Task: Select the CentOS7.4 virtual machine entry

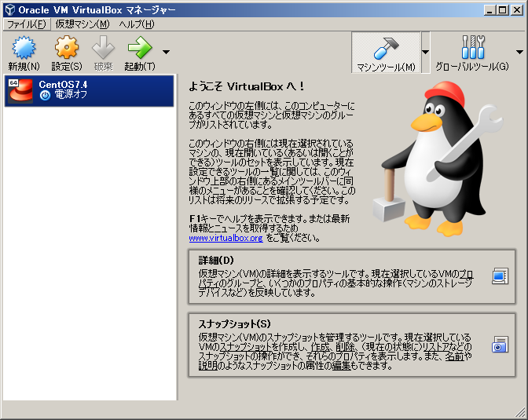Action: click(90, 91)
